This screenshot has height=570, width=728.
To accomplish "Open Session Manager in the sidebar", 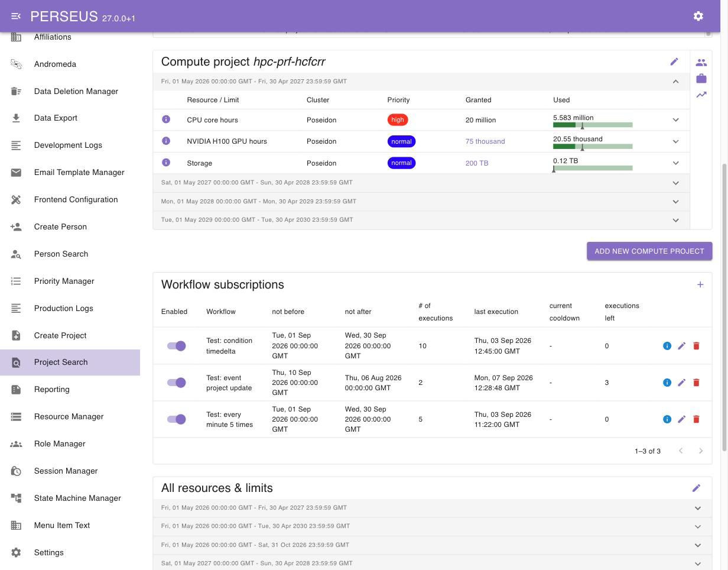I will pos(70,471).
